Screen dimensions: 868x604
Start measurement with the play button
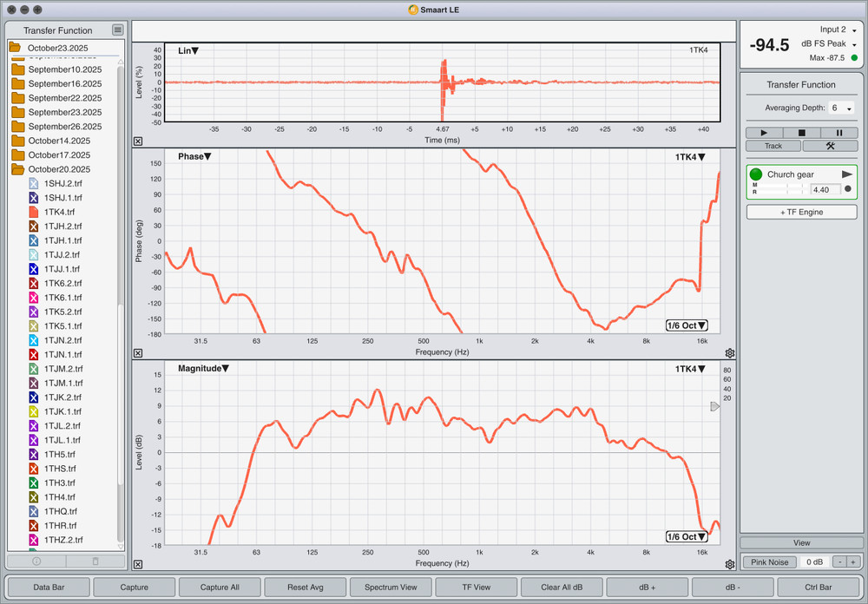click(x=764, y=133)
